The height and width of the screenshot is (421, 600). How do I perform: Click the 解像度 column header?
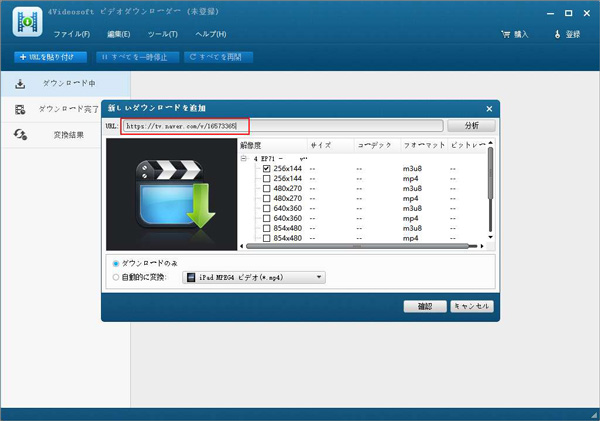click(273, 145)
